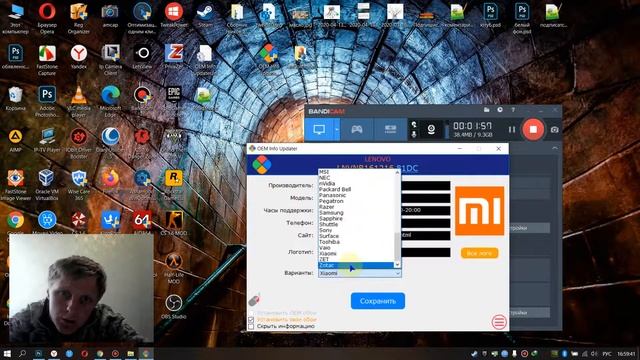Select Bandicam game recording mode
The height and width of the screenshot is (360, 640).
tap(357, 130)
